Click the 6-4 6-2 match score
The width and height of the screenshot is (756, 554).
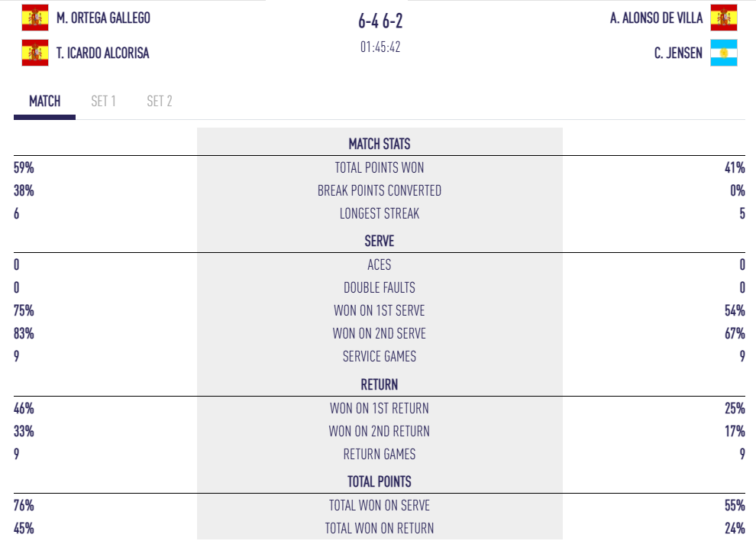[380, 21]
